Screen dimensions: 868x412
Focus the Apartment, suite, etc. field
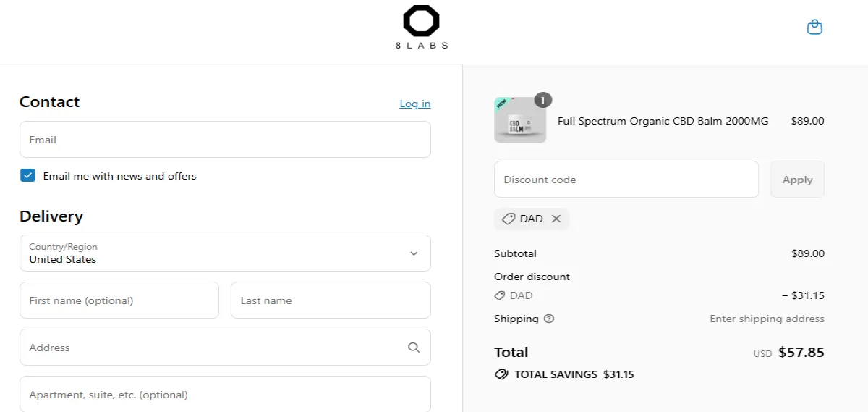click(x=225, y=395)
